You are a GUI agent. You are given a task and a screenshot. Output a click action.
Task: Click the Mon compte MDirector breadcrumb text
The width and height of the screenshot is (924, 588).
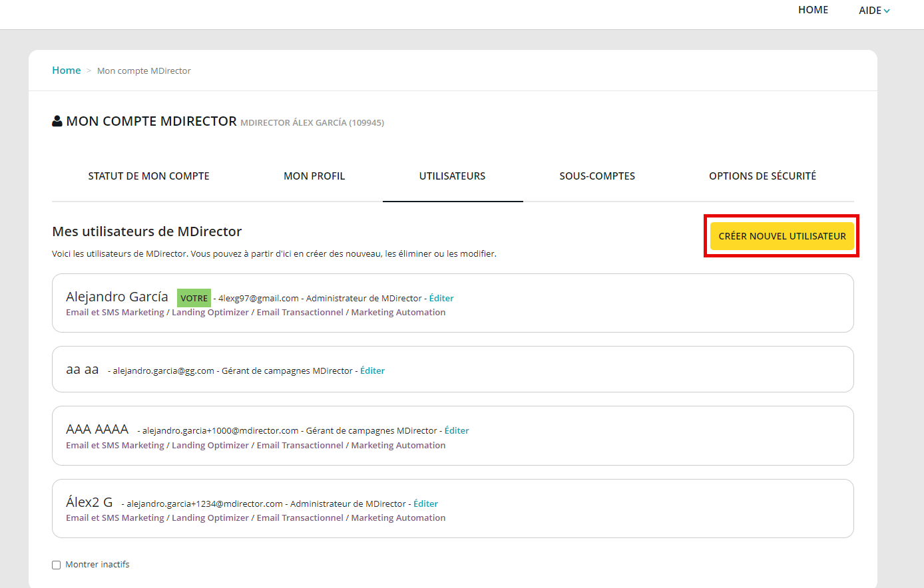(144, 71)
